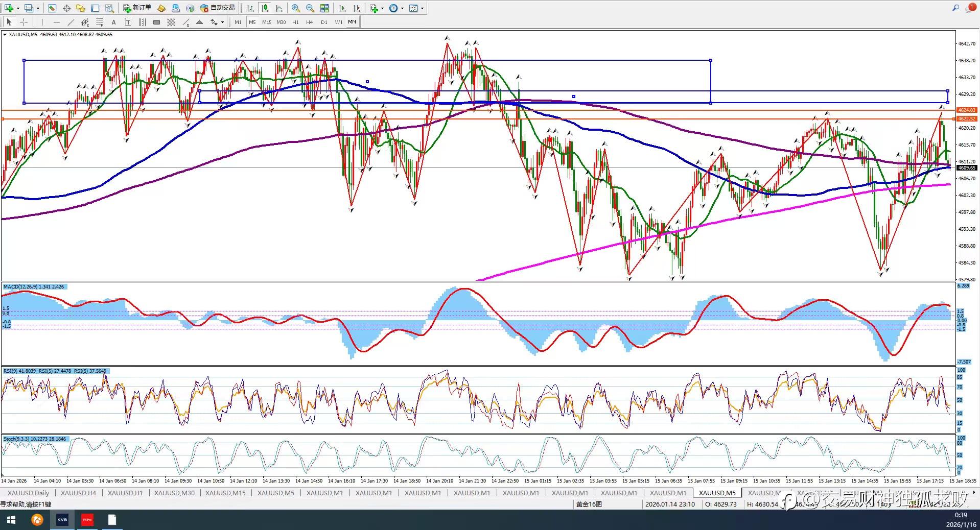Pick the Text Label tool
980x530 pixels.
pyautogui.click(x=113, y=22)
